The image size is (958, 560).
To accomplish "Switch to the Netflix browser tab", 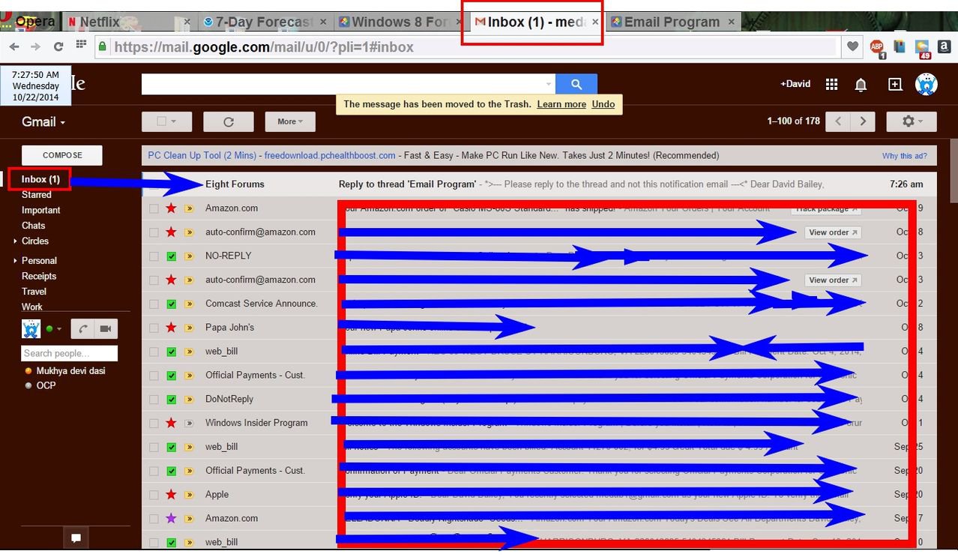I will [100, 22].
